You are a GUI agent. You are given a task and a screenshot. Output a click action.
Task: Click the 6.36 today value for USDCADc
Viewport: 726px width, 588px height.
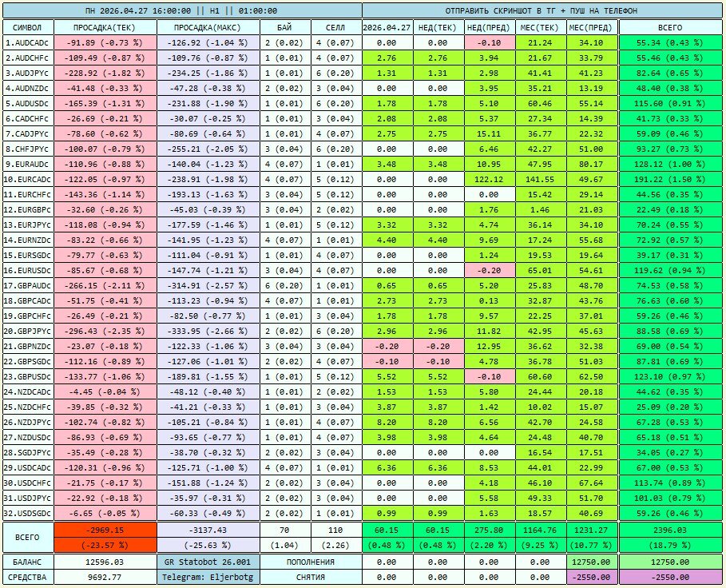(387, 467)
